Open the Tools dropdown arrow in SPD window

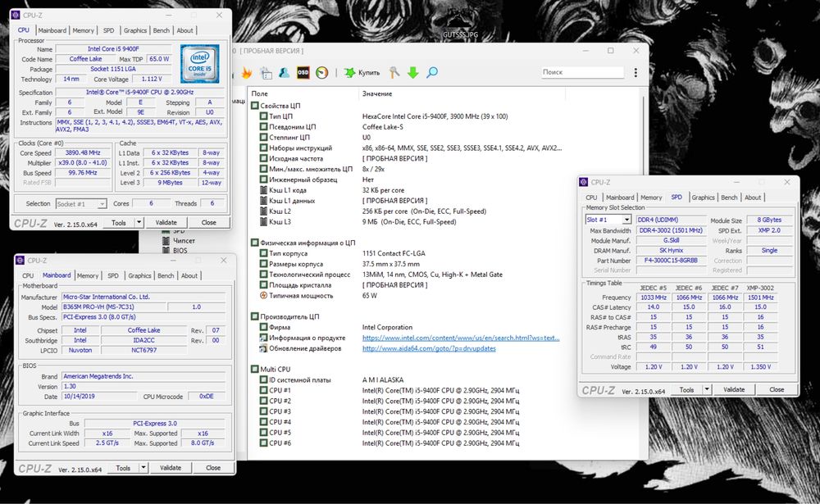tap(706, 390)
